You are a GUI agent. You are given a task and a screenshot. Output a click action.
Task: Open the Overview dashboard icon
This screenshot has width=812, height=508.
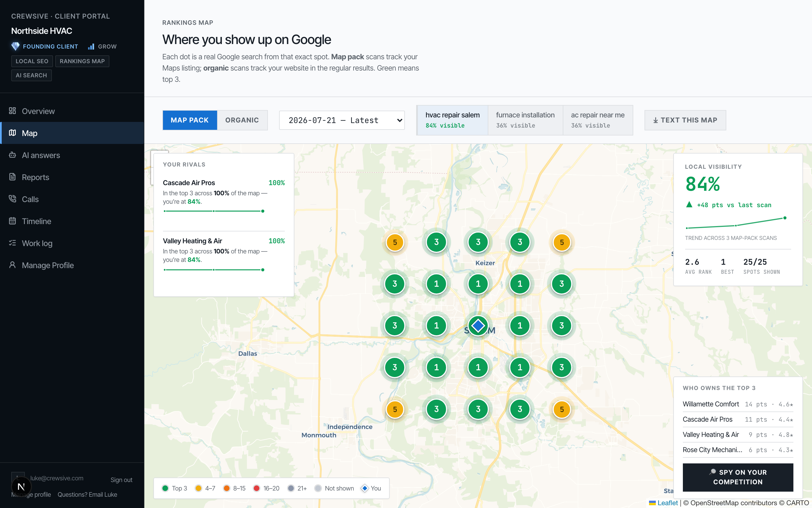click(x=12, y=111)
